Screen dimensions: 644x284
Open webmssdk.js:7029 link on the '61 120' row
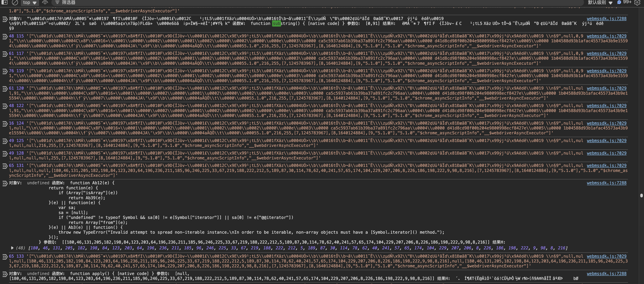click(606, 88)
